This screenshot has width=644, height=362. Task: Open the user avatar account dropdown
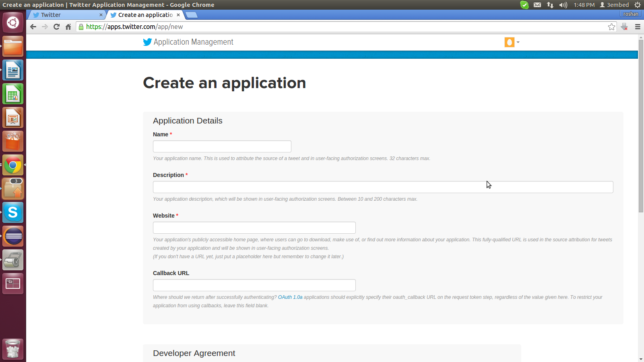coord(512,42)
